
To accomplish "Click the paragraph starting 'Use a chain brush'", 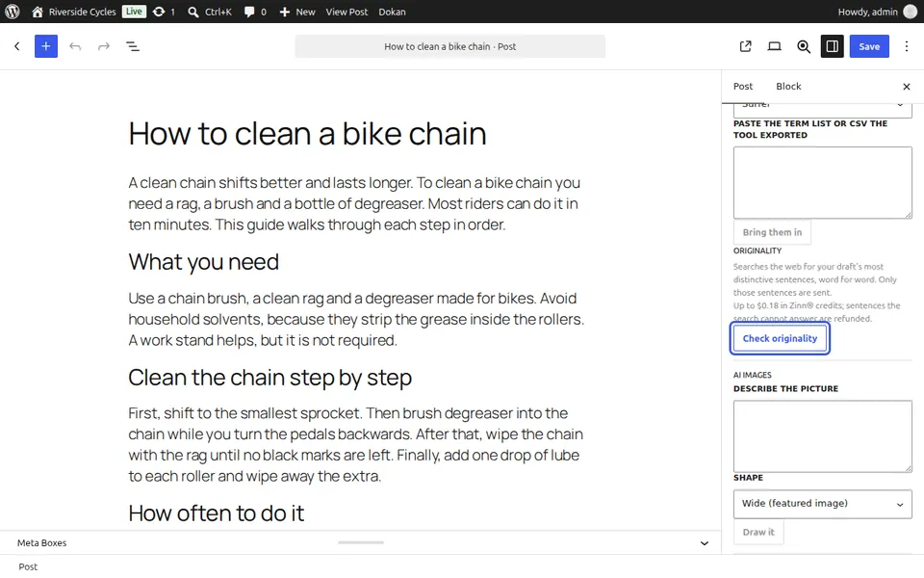I will click(x=357, y=319).
